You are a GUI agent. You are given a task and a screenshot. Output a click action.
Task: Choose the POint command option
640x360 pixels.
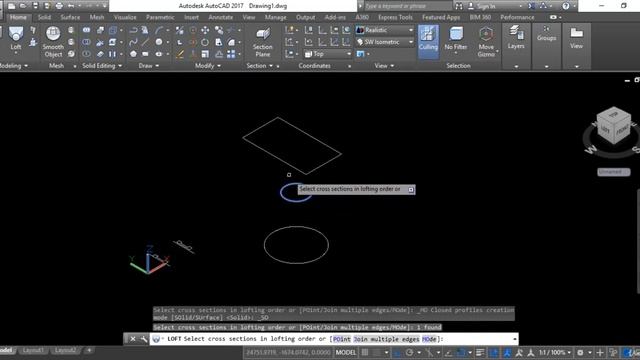[x=342, y=339]
